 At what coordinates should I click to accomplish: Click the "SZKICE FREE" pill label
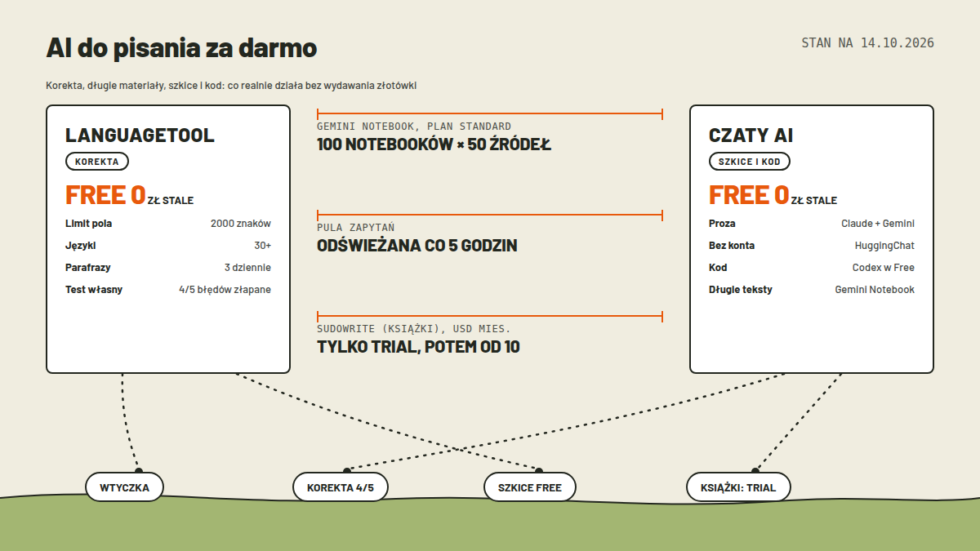coord(530,487)
